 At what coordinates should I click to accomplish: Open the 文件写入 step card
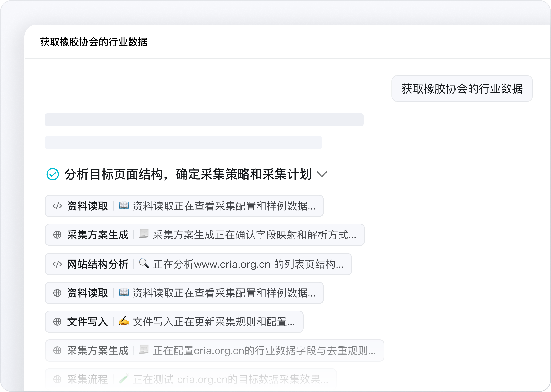click(x=174, y=322)
